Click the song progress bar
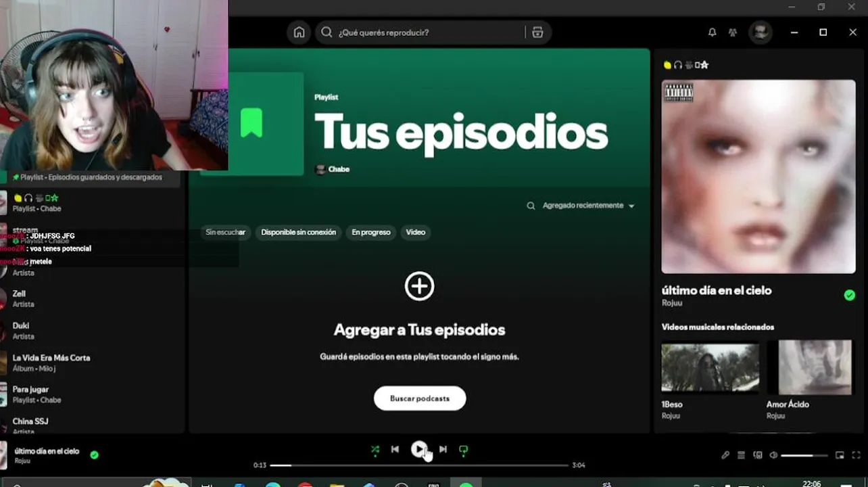The image size is (868, 487). [x=419, y=465]
